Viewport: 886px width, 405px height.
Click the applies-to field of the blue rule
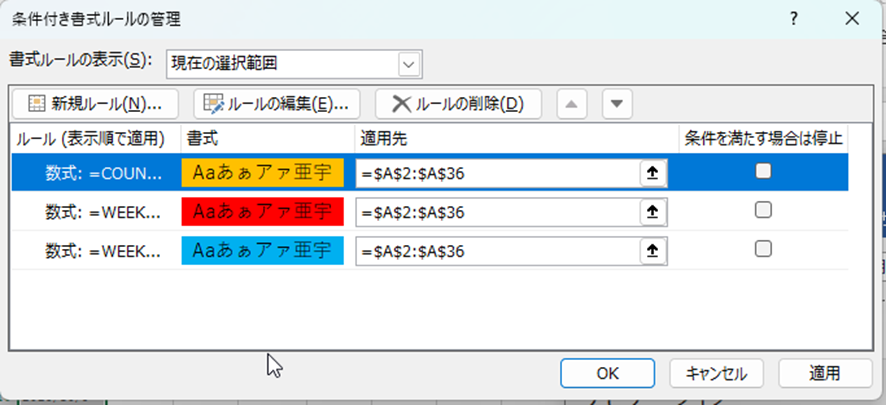point(497,250)
